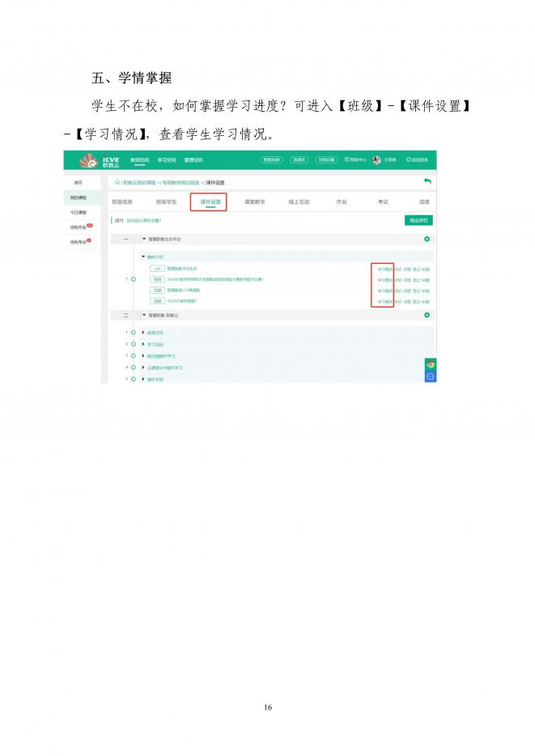Select 今日课堂 in the left sidebar
The height and width of the screenshot is (756, 535).
pos(79,212)
